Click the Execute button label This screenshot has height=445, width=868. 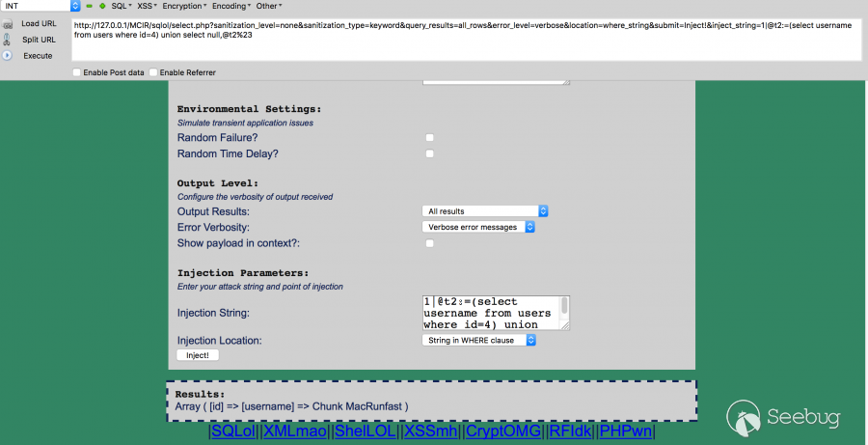coord(38,56)
